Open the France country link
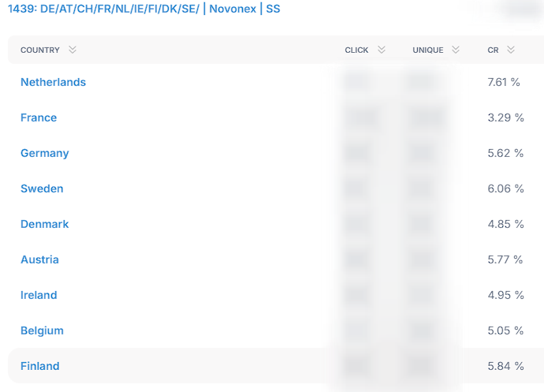 tap(39, 118)
